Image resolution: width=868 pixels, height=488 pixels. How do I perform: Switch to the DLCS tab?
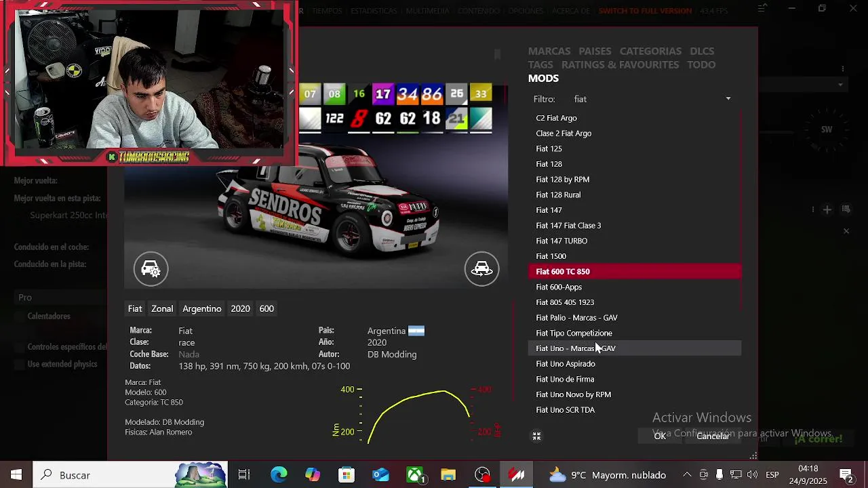coord(702,52)
